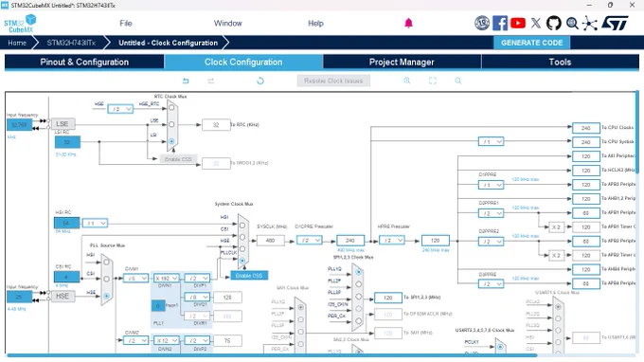Screen dimensions: 644x362
Task: Click the Undo arrow in clock toolbar
Action: [186, 81]
